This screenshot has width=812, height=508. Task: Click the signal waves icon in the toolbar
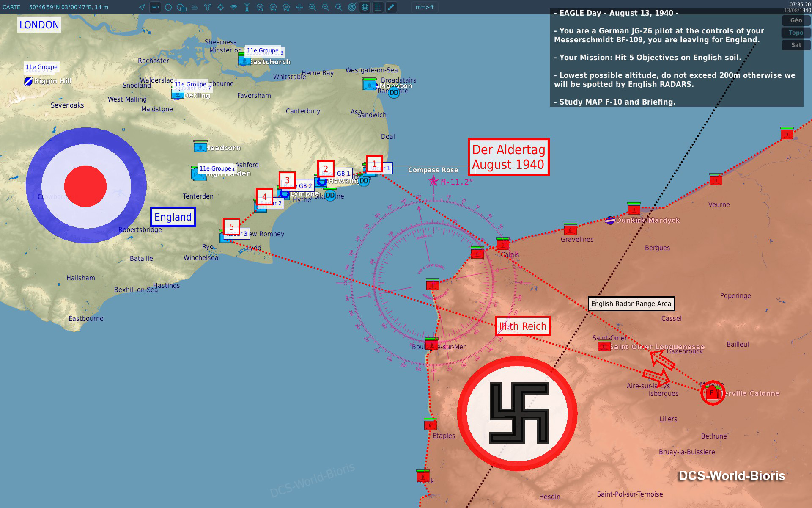point(234,7)
